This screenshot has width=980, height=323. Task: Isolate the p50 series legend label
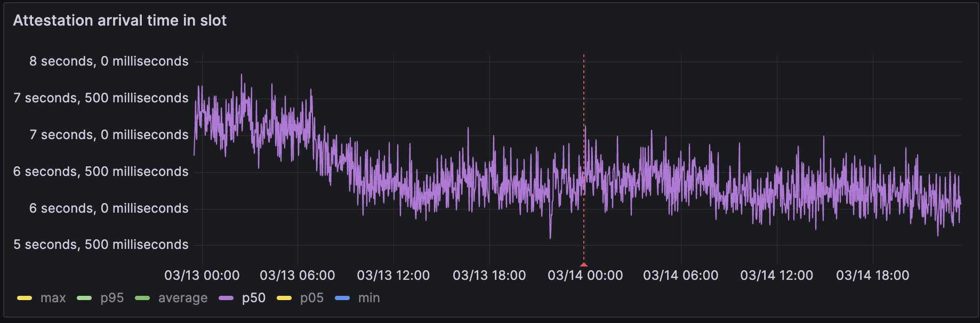[x=254, y=298]
